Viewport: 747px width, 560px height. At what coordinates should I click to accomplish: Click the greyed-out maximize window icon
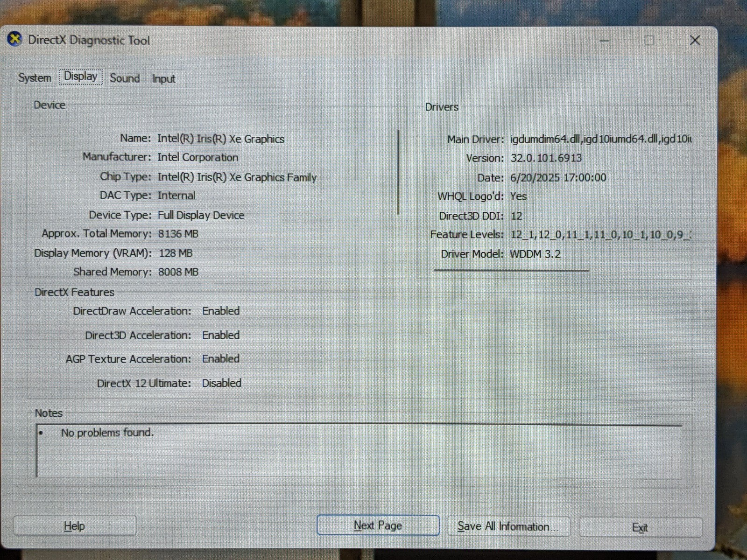[x=649, y=41]
